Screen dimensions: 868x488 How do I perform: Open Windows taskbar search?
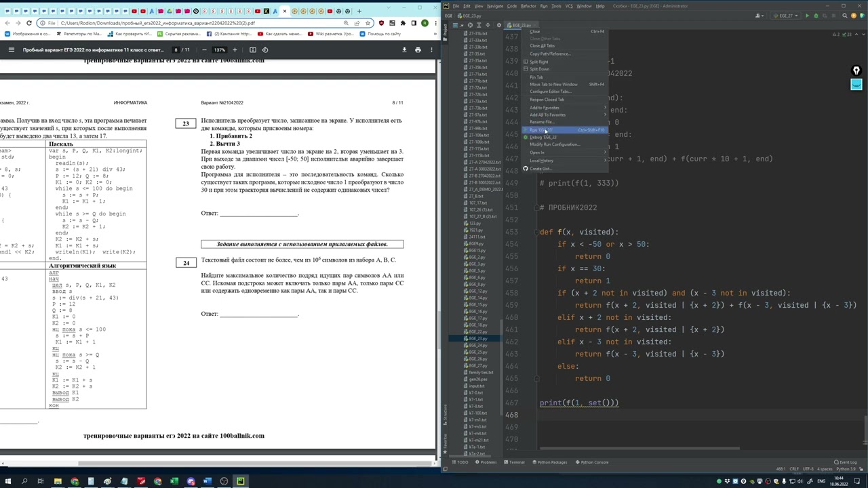24,481
